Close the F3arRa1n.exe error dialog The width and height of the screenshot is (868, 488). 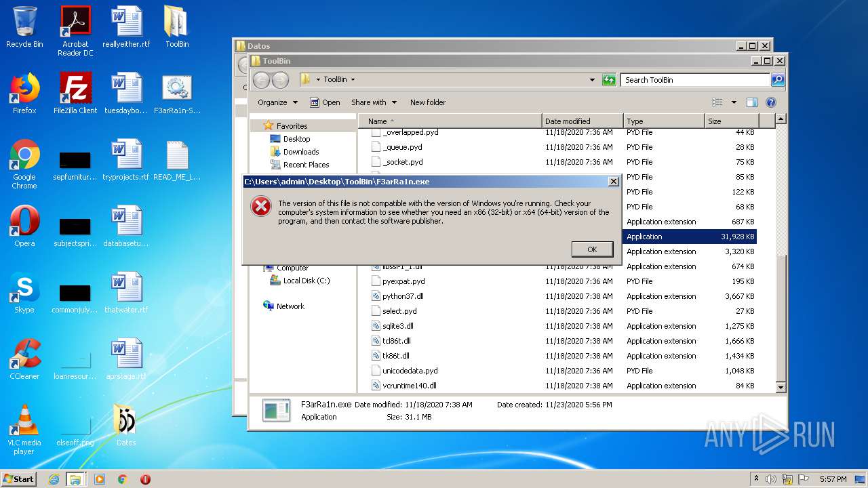coord(613,182)
